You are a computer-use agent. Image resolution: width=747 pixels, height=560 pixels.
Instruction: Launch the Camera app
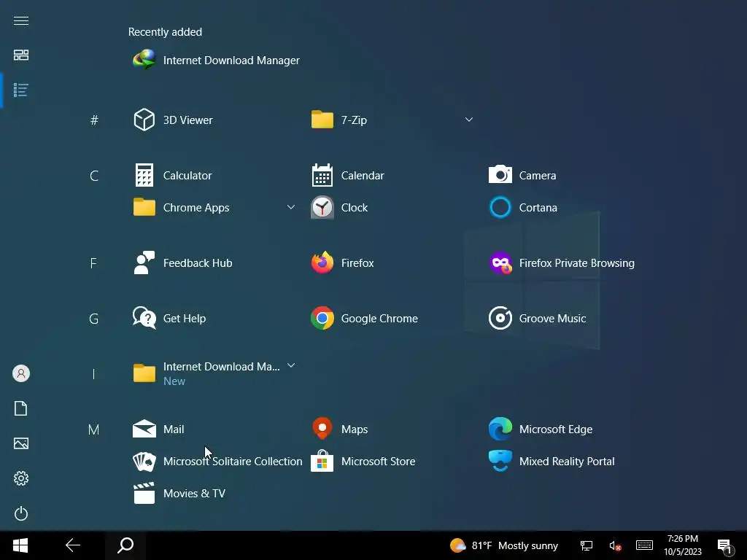coord(522,176)
